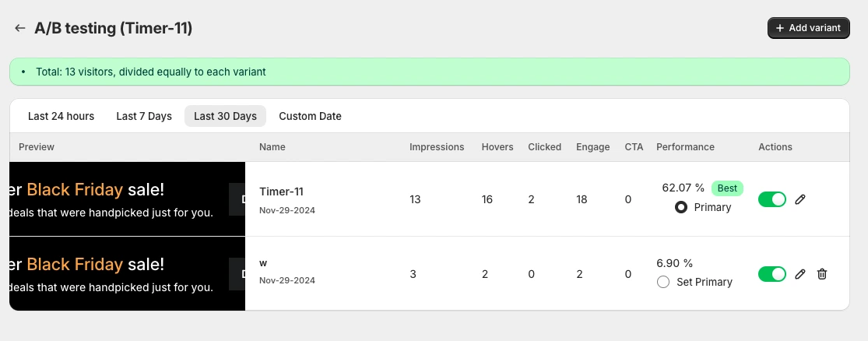Viewport: 868px width, 341px height.
Task: Edit the w variant with pencil icon
Action: pyautogui.click(x=800, y=274)
